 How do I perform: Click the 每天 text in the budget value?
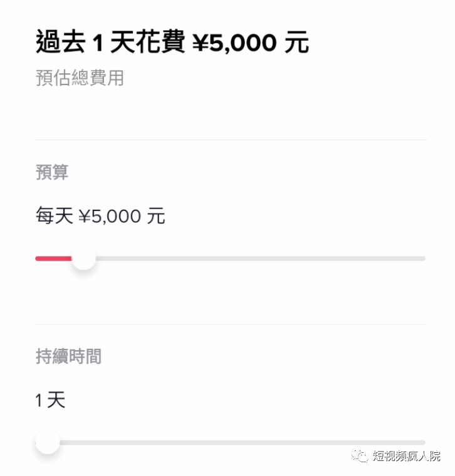tap(55, 217)
